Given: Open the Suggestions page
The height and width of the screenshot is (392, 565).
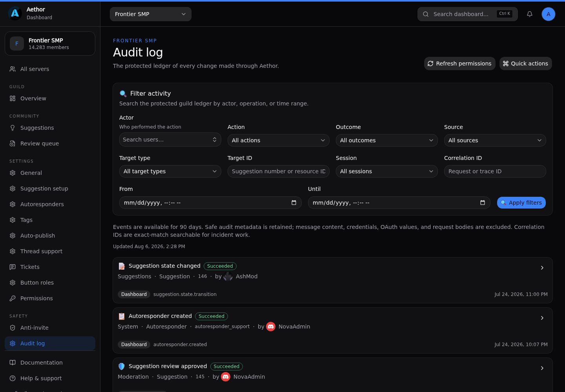Looking at the screenshot, I should pos(50,128).
